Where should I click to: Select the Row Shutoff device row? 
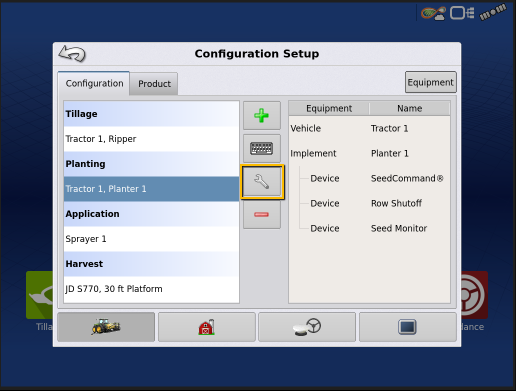(x=369, y=203)
